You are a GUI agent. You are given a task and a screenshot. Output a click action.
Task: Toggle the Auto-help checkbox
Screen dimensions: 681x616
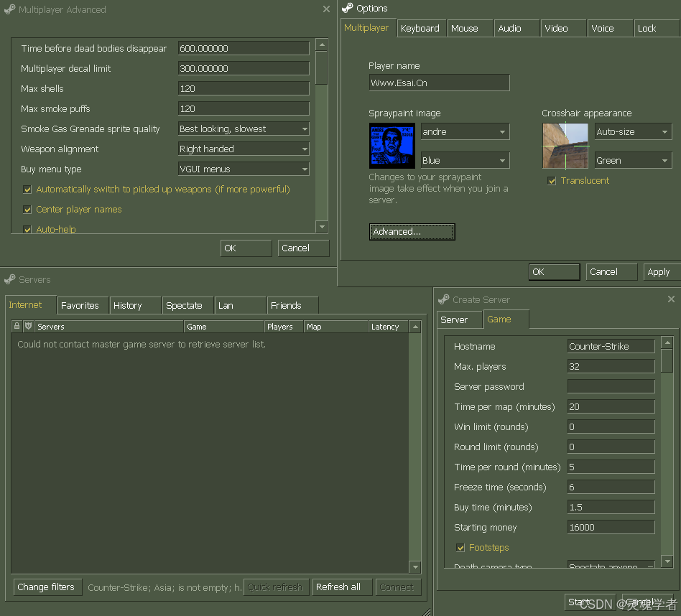coord(27,230)
